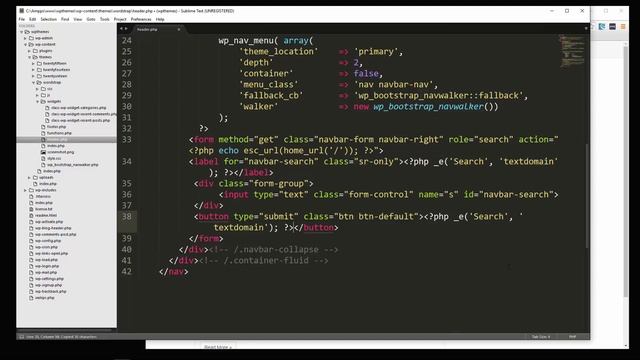Open wp-signup.php file
Screen dimensions: 640x360
click(49, 285)
